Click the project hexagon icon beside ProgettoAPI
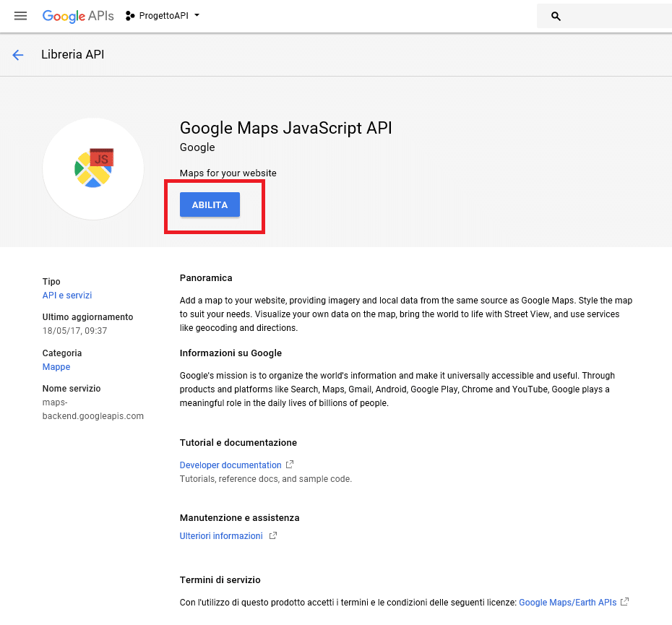This screenshot has width=672, height=625. [x=130, y=16]
